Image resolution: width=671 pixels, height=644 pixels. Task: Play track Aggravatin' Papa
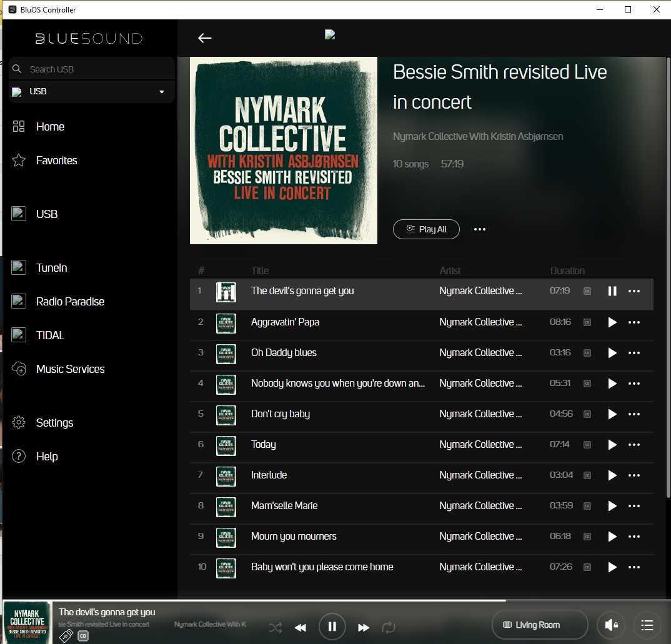click(612, 322)
